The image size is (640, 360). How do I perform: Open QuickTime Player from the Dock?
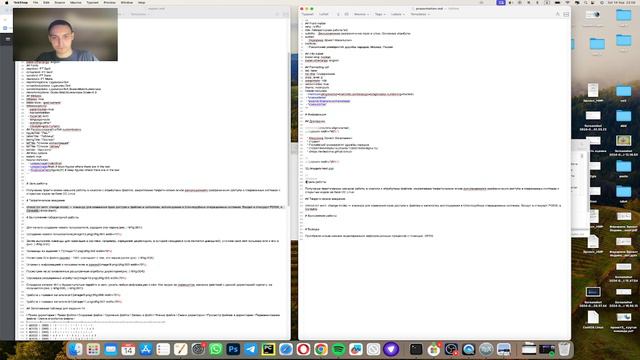[x=469, y=349]
